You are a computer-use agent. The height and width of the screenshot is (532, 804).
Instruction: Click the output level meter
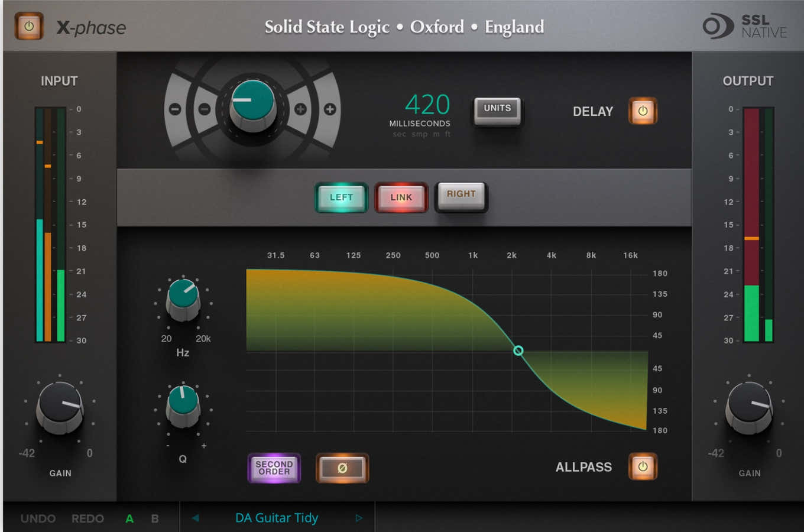pos(758,225)
